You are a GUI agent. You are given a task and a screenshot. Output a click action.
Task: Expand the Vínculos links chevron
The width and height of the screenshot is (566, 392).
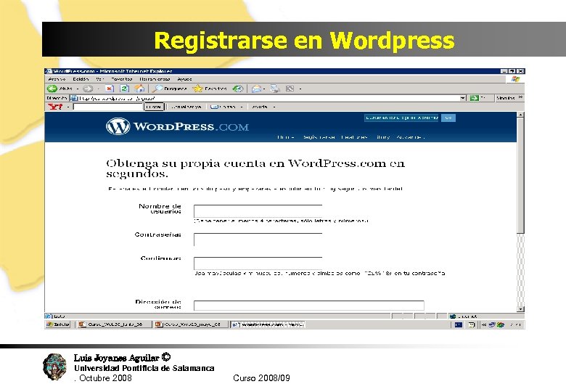[520, 97]
